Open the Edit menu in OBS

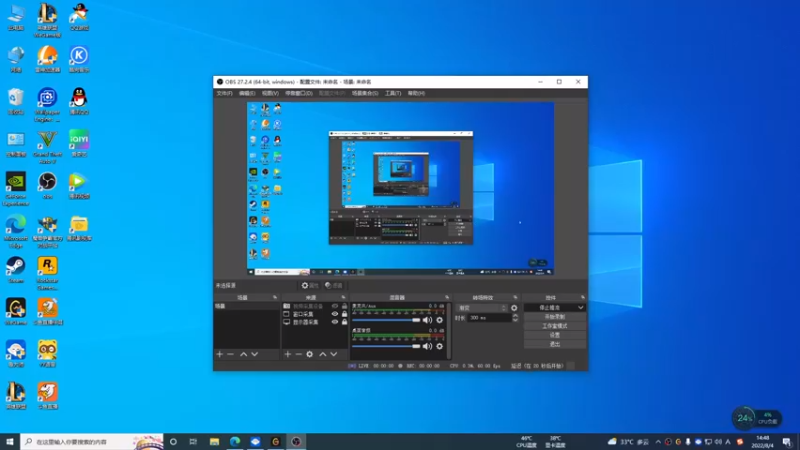pyautogui.click(x=247, y=93)
